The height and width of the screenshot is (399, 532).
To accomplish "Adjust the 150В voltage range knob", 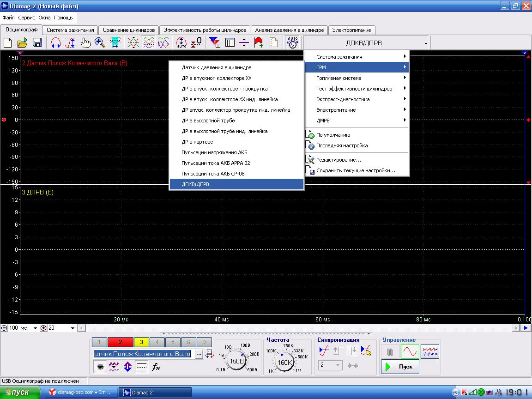I will pyautogui.click(x=236, y=361).
